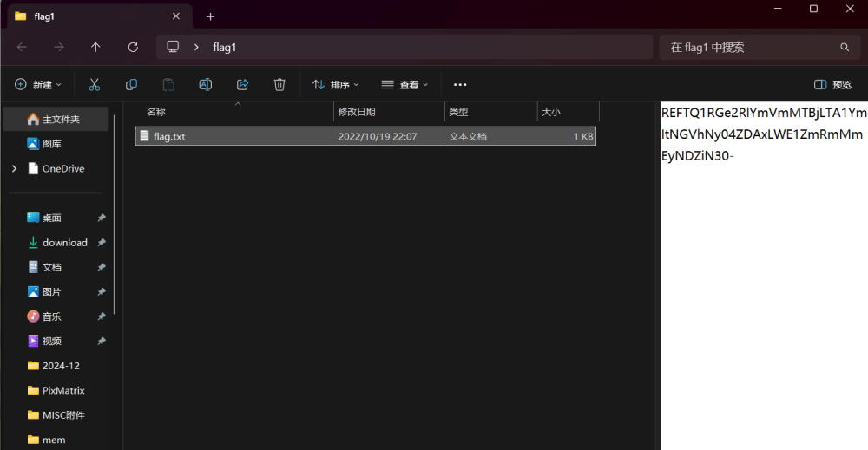Image resolution: width=868 pixels, height=450 pixels.
Task: Unpin 视频 using its pin icon
Action: [x=102, y=341]
